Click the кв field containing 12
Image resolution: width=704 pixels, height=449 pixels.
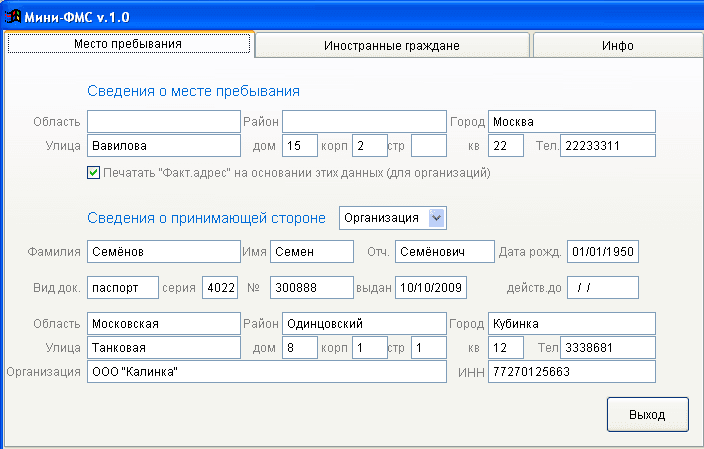click(506, 348)
